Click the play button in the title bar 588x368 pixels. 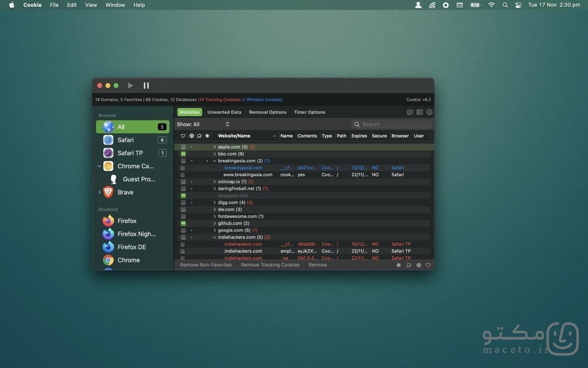(130, 86)
